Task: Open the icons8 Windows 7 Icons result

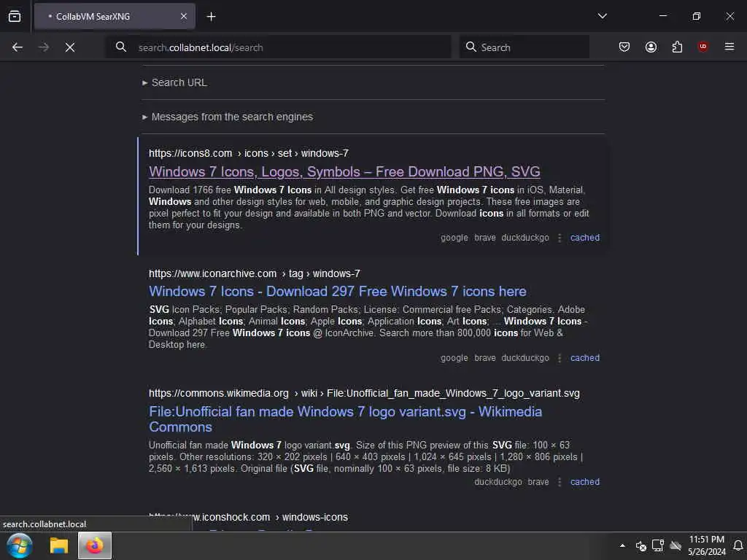Action: [x=344, y=171]
